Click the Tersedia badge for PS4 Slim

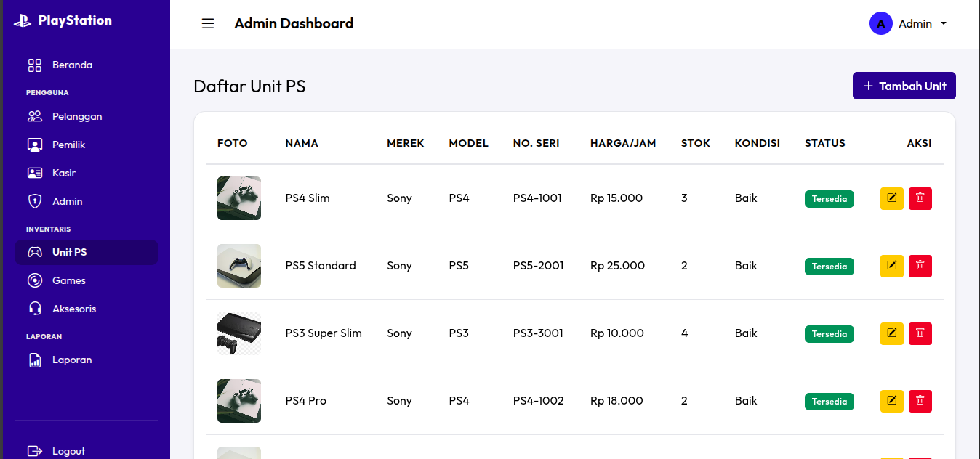(x=830, y=199)
